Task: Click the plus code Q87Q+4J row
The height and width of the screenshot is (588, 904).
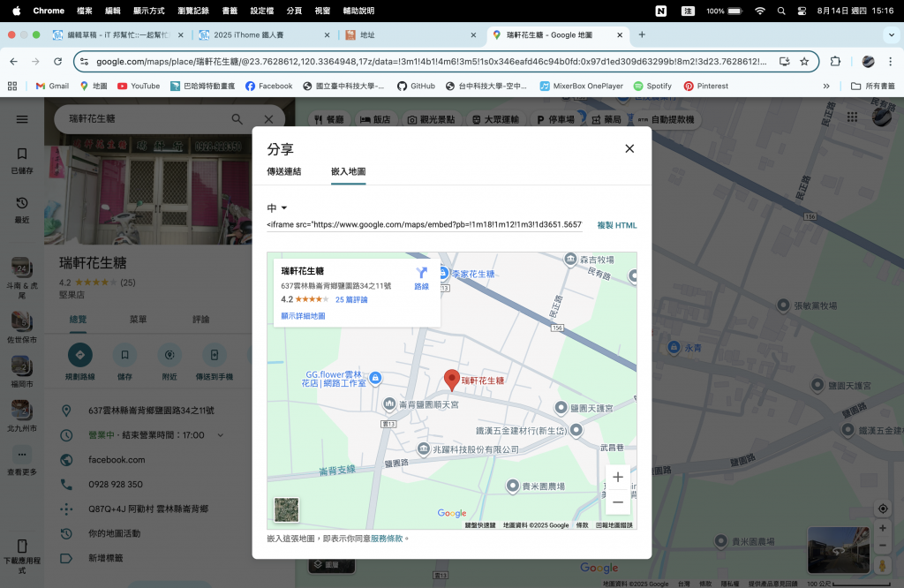Action: click(x=148, y=509)
